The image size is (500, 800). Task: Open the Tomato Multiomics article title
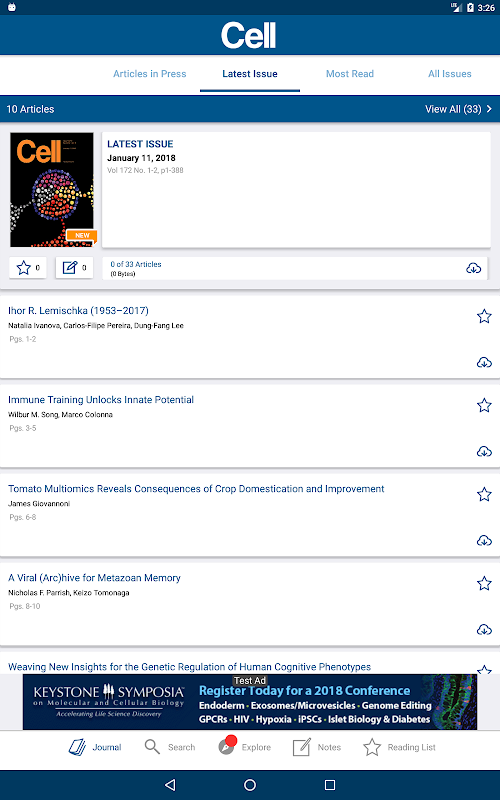[196, 489]
